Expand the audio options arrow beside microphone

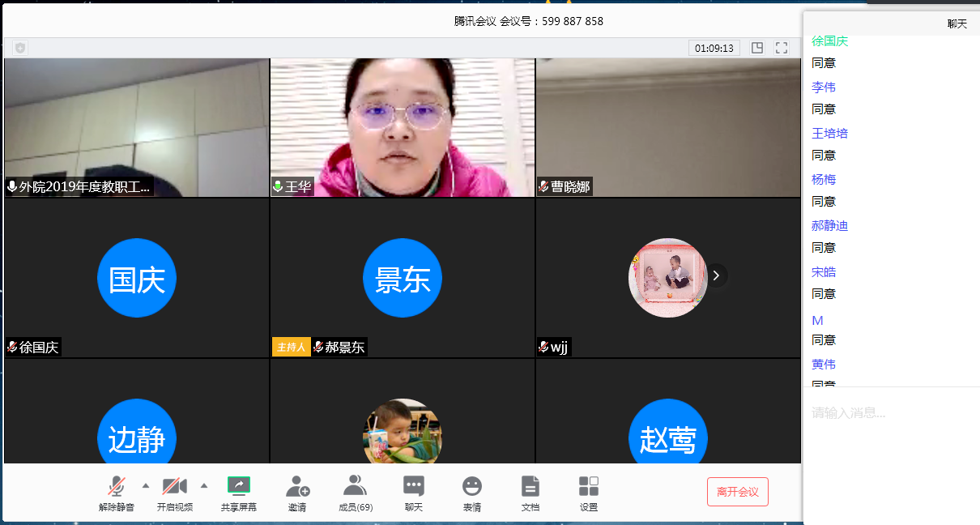[146, 485]
